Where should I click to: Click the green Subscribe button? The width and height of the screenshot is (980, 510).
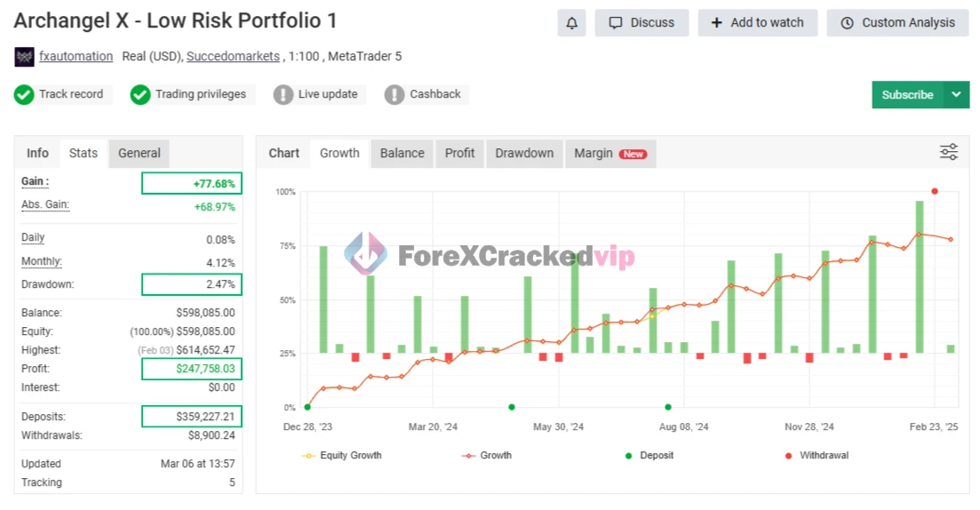tap(907, 94)
